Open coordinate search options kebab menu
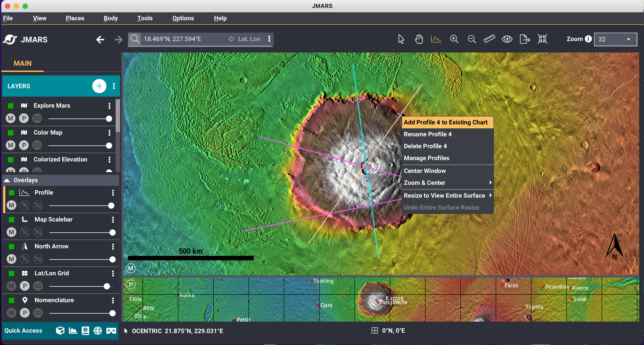The width and height of the screenshot is (644, 345). (x=269, y=39)
